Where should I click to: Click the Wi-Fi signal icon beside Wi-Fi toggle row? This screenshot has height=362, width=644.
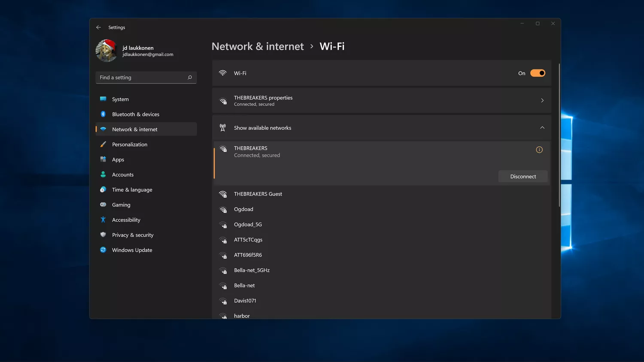(x=223, y=73)
